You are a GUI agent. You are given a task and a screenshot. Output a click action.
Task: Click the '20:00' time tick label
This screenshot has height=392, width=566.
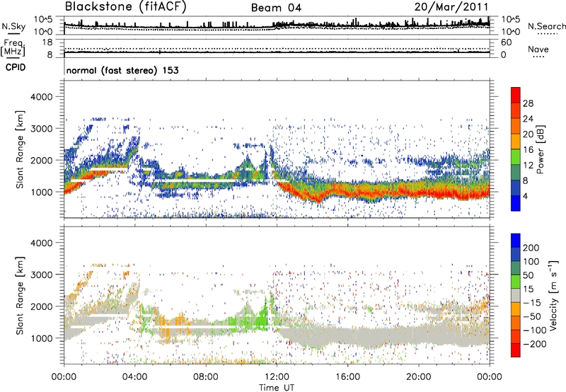coord(418,377)
